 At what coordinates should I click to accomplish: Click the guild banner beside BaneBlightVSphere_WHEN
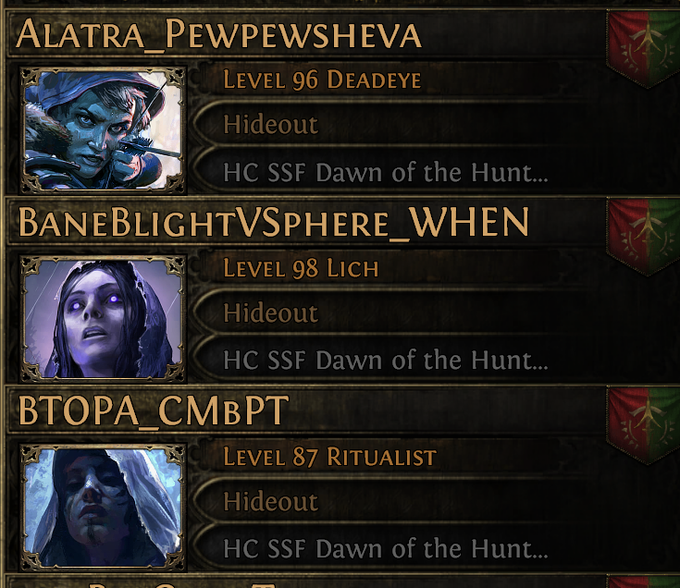pos(643,237)
